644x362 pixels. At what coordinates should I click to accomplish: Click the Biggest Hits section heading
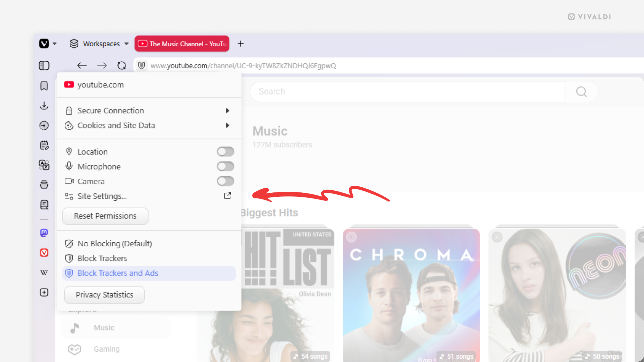click(269, 213)
